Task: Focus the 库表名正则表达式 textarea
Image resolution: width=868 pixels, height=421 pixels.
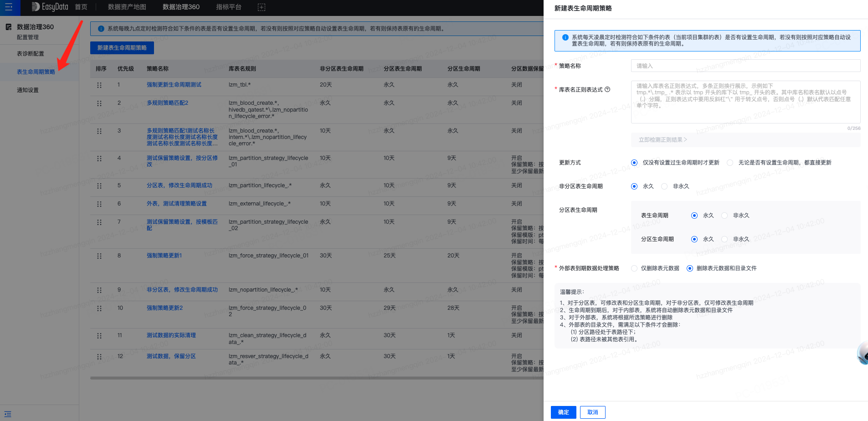Action: tap(745, 102)
